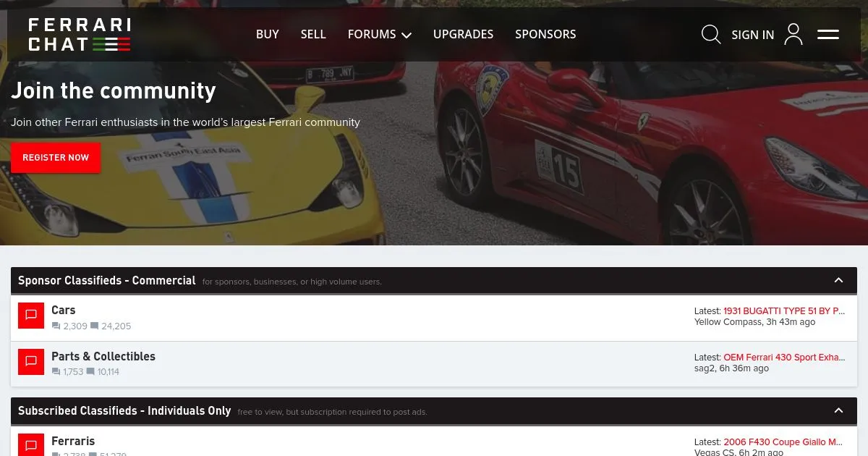Open the FORUMS menu item
The width and height of the screenshot is (868, 456).
pyautogui.click(x=372, y=34)
